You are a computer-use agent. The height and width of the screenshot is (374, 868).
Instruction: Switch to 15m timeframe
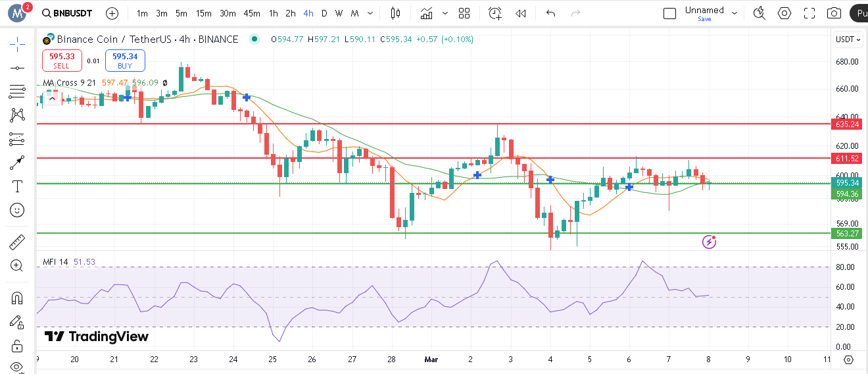204,13
